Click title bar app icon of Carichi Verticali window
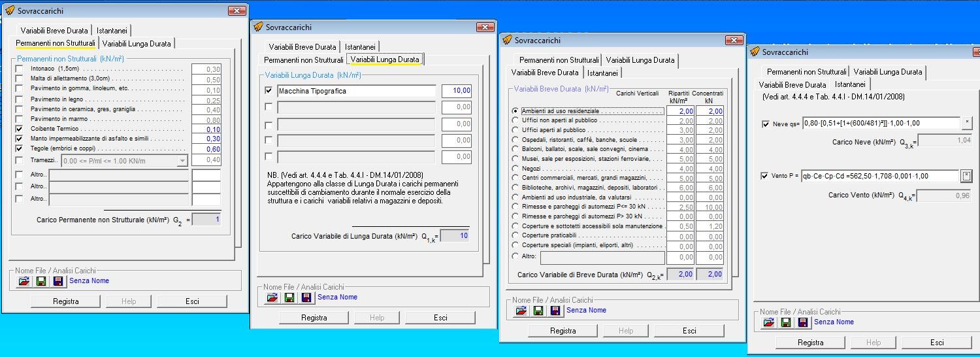The image size is (980, 357). click(x=508, y=40)
